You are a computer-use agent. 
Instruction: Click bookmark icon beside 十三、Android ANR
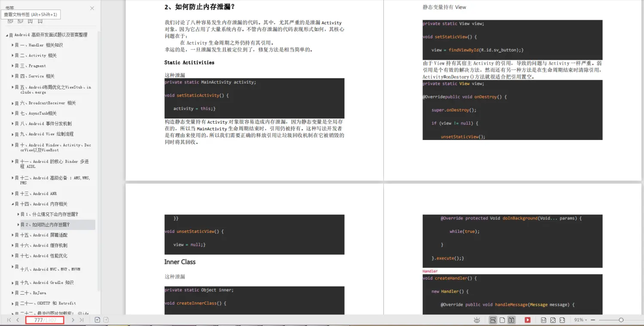tap(17, 194)
